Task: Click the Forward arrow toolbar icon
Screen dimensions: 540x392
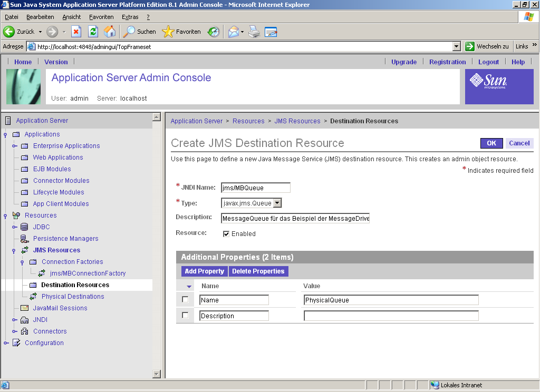Action: (52, 32)
